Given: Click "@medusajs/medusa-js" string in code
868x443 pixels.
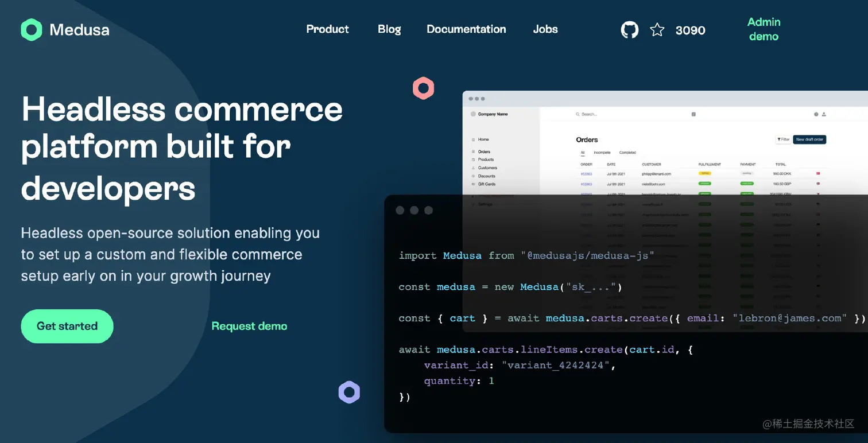Looking at the screenshot, I should point(587,255).
